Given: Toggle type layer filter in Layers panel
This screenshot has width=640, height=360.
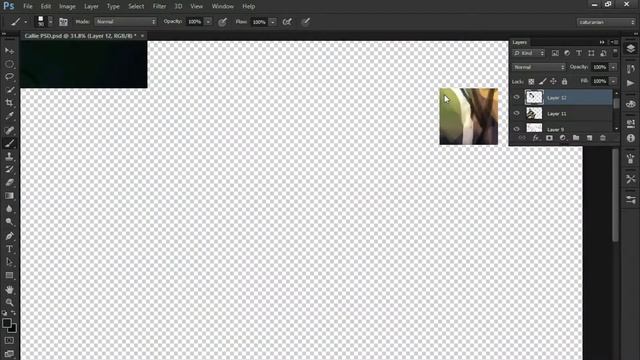Looking at the screenshot, I should (x=579, y=53).
